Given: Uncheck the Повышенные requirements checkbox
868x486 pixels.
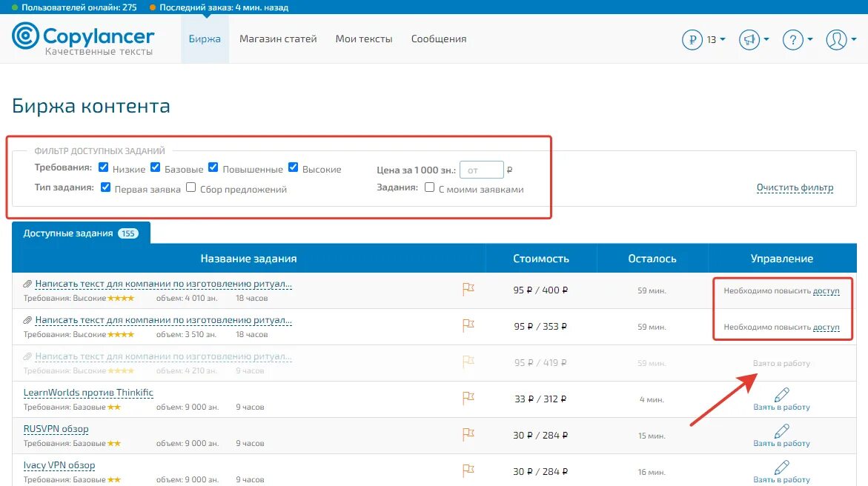Looking at the screenshot, I should point(213,167).
